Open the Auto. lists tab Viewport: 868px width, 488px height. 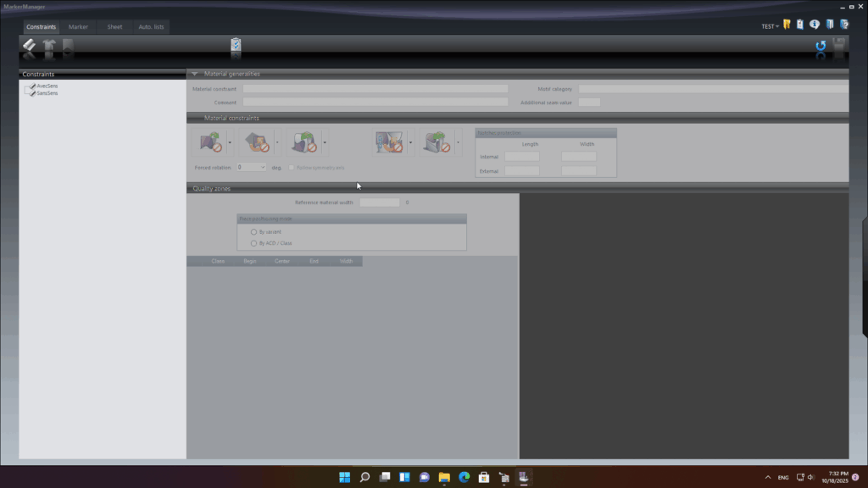pyautogui.click(x=151, y=27)
